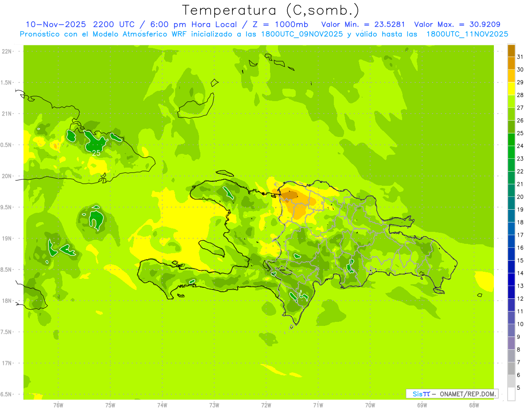This screenshot has height=411, width=532.
Task: Click the green swatch between 24 and 25
Action: [x=511, y=139]
